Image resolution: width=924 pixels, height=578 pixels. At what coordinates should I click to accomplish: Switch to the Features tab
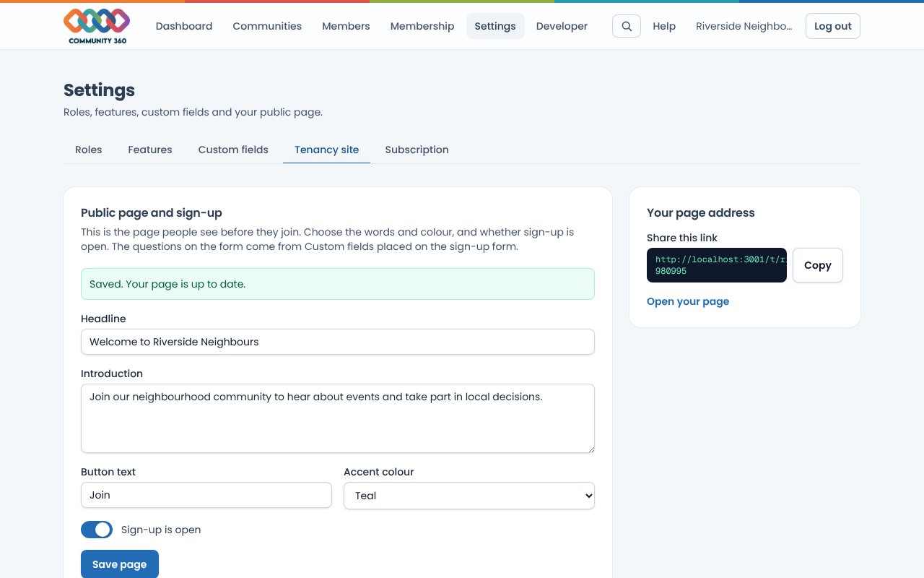click(150, 150)
